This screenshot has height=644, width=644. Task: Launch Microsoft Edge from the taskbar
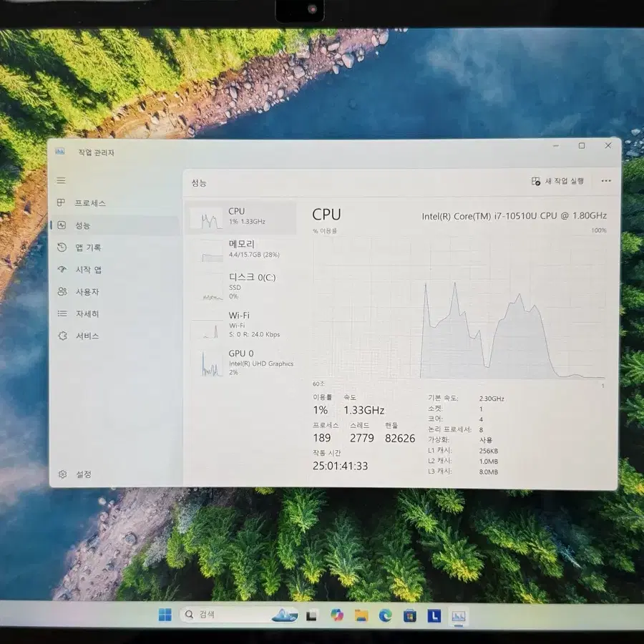tap(385, 615)
